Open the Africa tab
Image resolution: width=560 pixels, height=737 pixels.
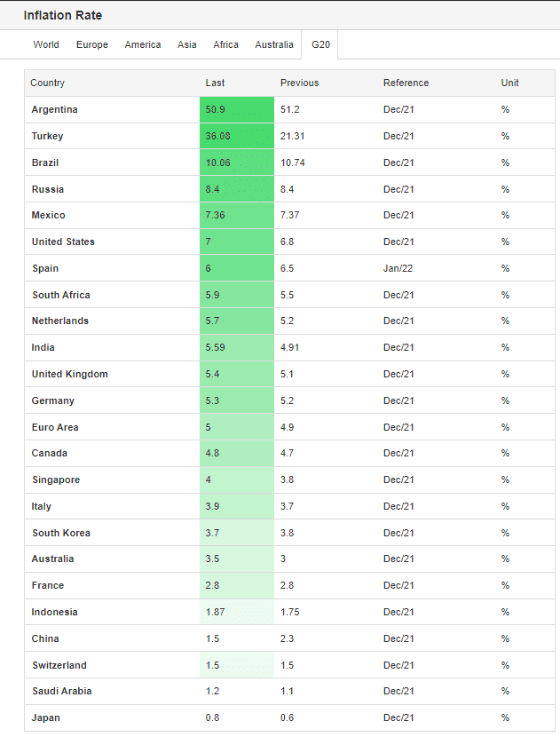click(226, 44)
